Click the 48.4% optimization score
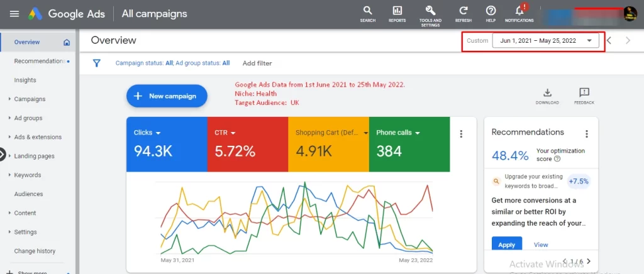 click(510, 155)
